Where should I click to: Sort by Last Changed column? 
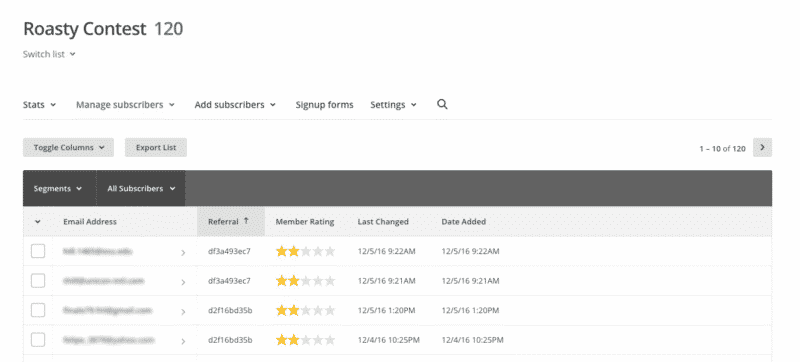coord(383,222)
